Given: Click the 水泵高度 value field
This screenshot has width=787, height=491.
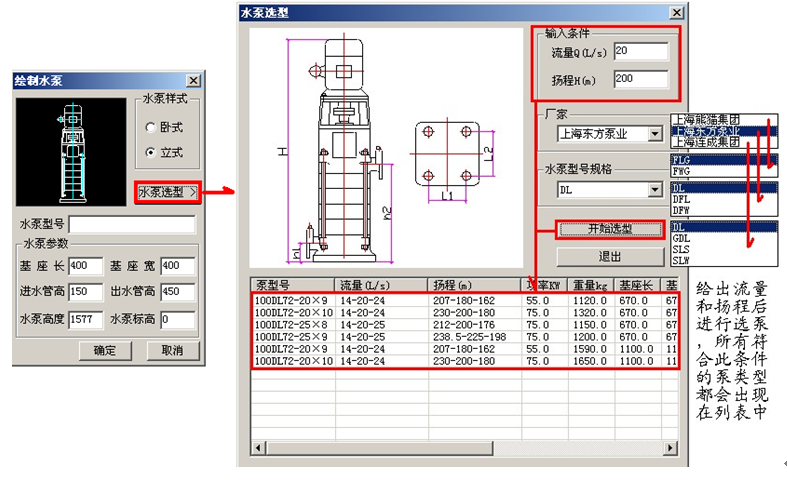Looking at the screenshot, I should pyautogui.click(x=85, y=320).
